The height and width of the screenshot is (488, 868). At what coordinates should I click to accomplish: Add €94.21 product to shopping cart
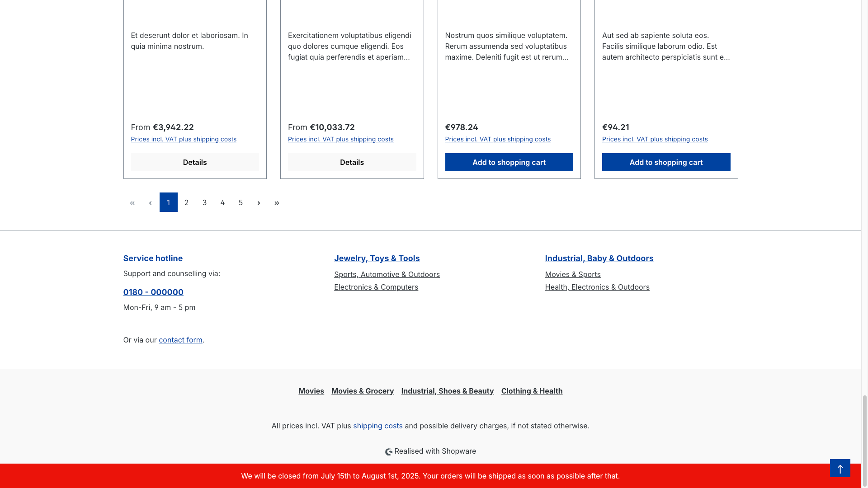coord(666,162)
